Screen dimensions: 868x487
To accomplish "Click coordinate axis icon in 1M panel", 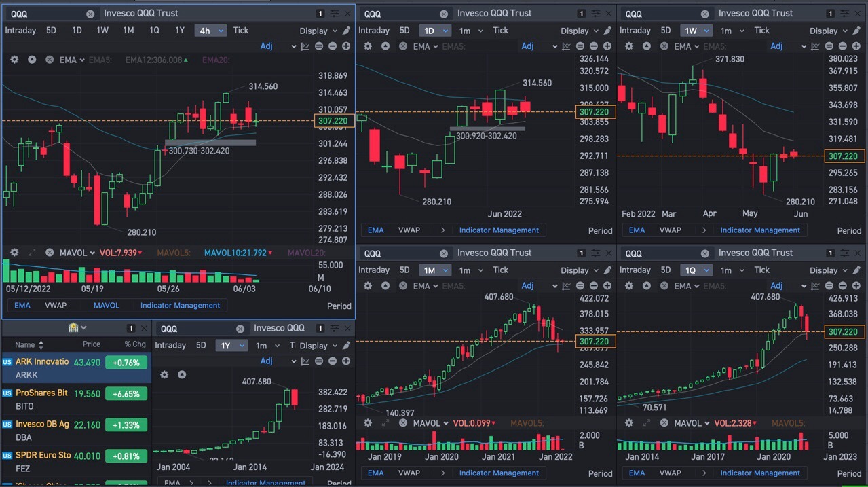I will click(566, 286).
